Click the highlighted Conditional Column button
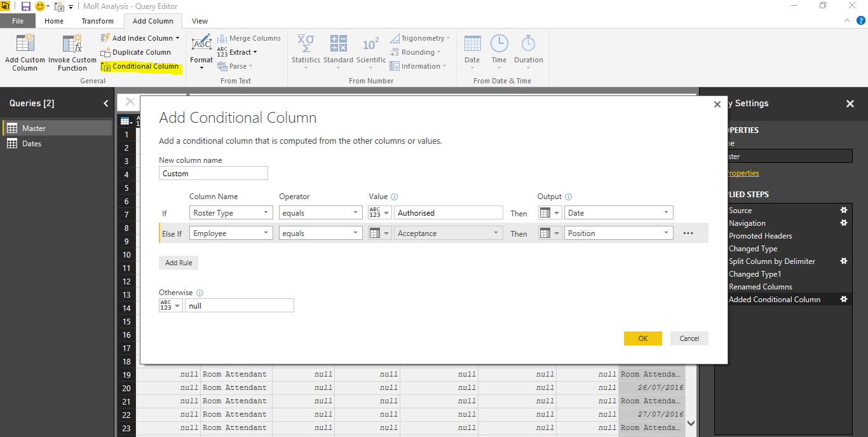 point(140,66)
